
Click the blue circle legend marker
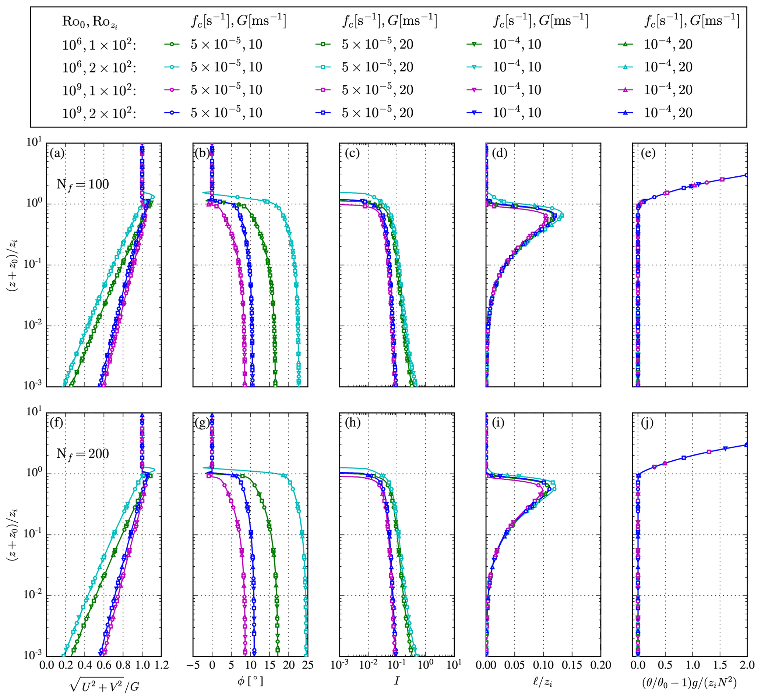click(x=172, y=113)
